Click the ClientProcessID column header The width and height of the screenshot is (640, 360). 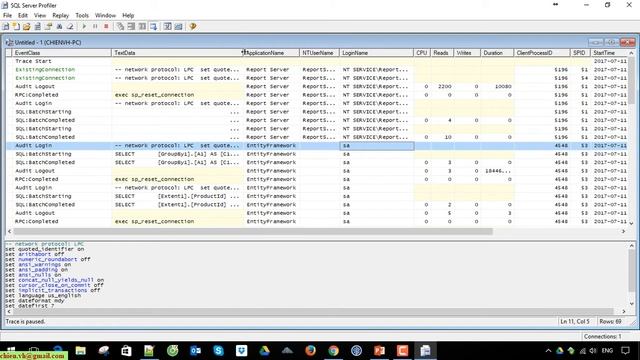pyautogui.click(x=542, y=53)
